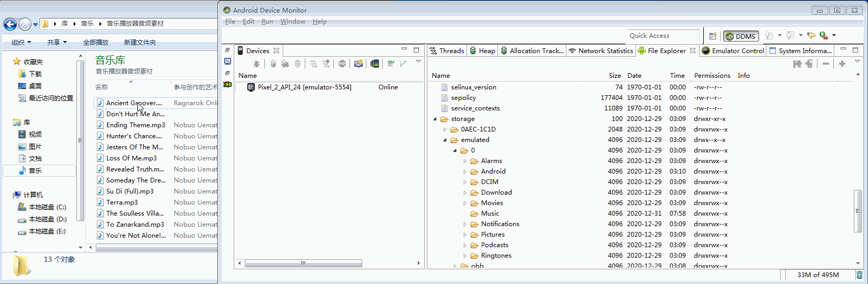This screenshot has width=868, height=284.
Task: Switch to the Network Statistics tab
Action: [601, 50]
